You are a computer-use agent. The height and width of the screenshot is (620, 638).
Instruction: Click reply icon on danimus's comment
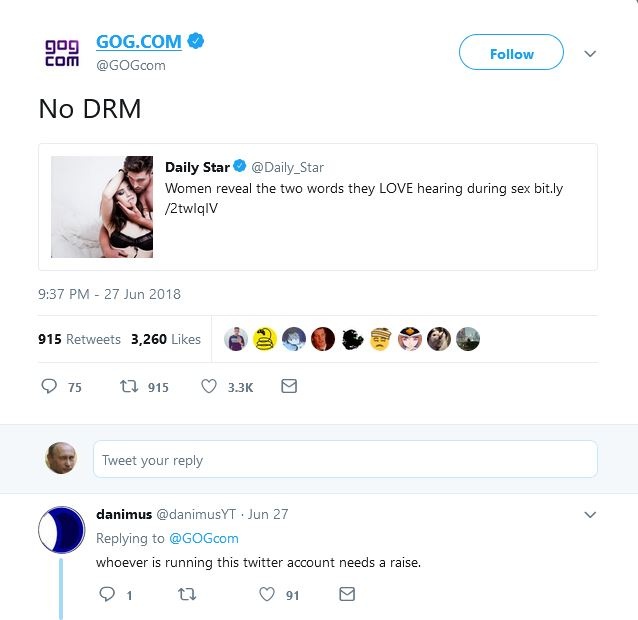108,594
